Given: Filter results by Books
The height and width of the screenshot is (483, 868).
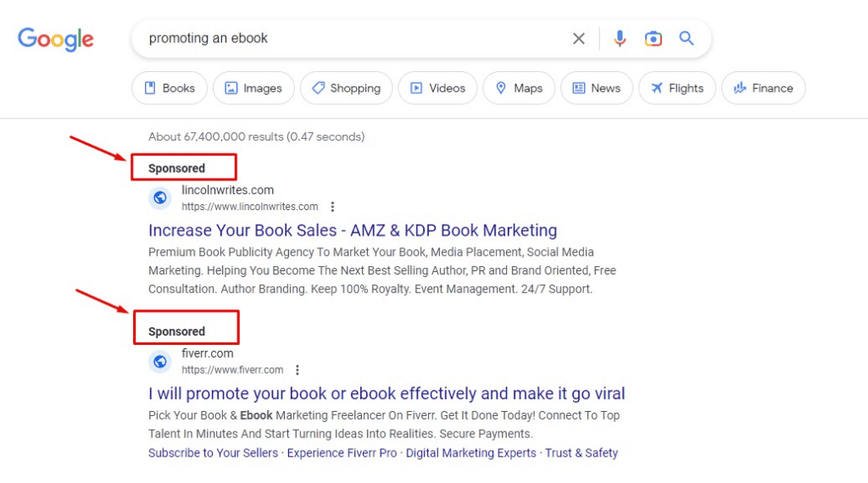Looking at the screenshot, I should coord(170,88).
